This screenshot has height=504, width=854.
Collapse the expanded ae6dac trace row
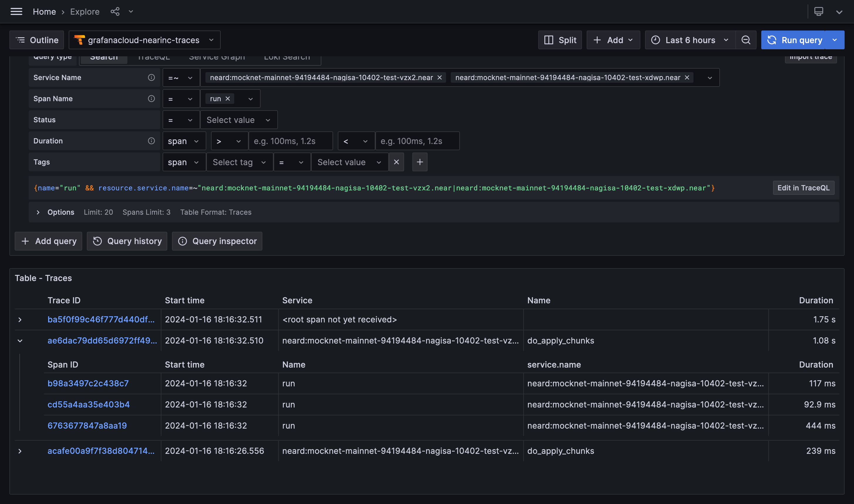[20, 341]
